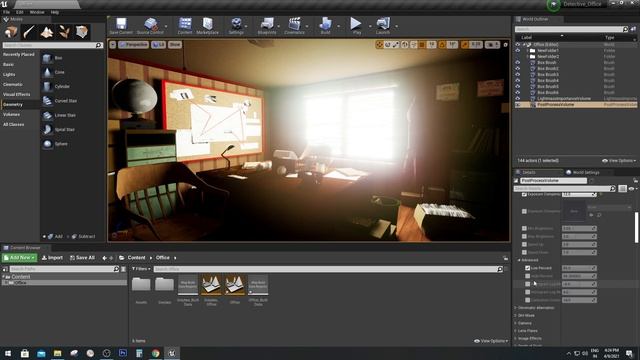
Task: Click the Play toolbar icon
Action: pos(356,26)
